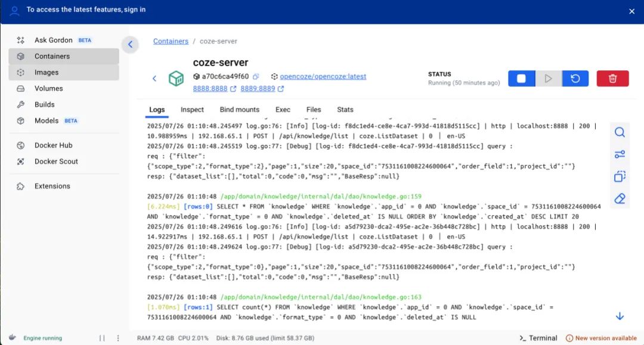Copy logs to clipboard

coord(620,177)
